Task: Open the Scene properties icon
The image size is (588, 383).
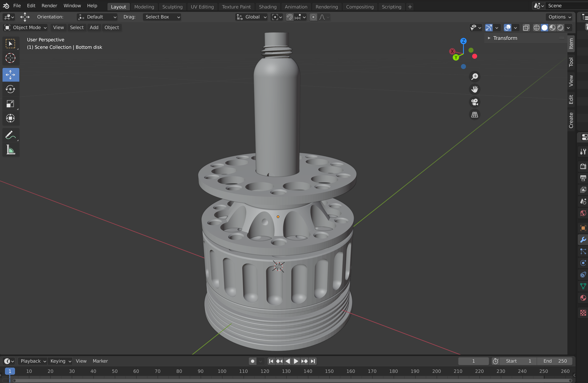Action: [583, 201]
